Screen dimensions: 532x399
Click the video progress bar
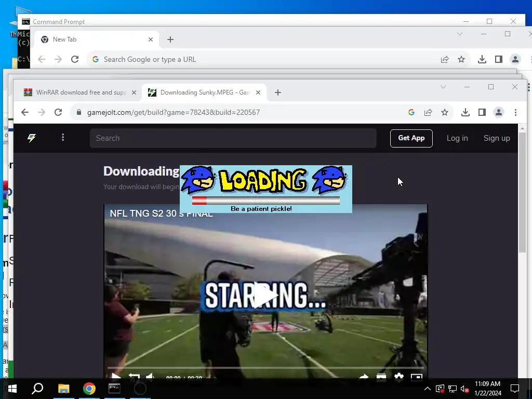tap(265, 367)
